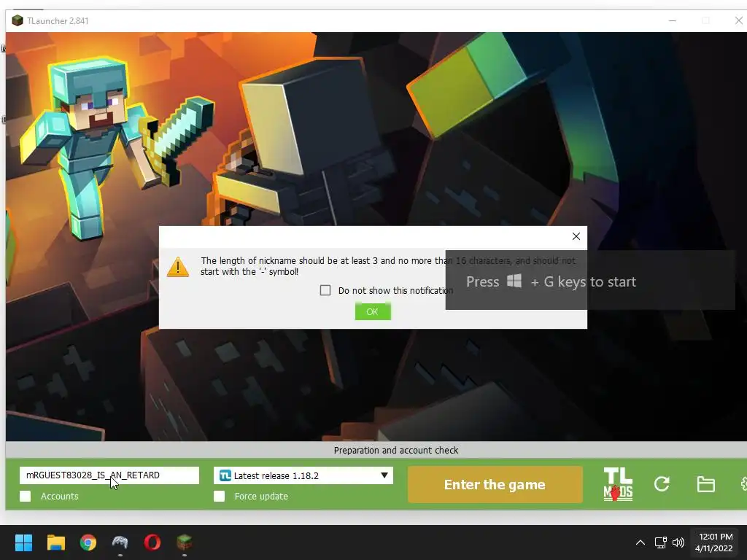The image size is (747, 560).
Task: Click the refresh arrow icon
Action: pyautogui.click(x=662, y=484)
